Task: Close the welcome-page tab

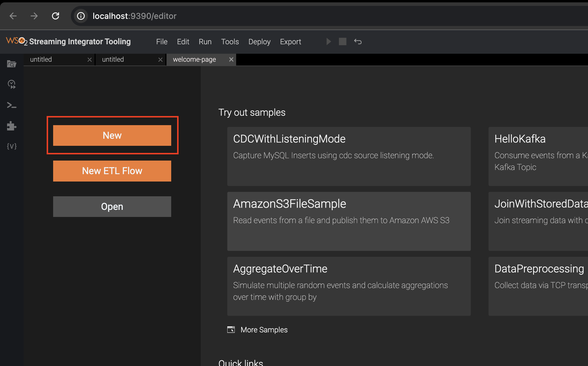Action: tap(231, 59)
